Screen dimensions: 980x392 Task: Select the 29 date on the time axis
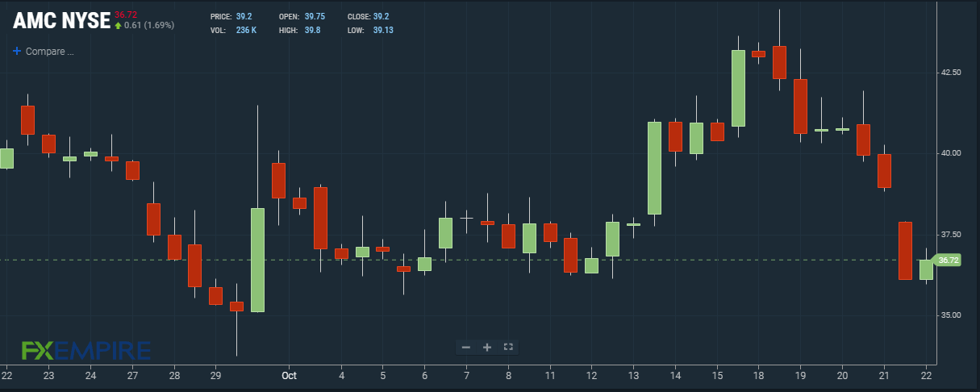215,375
